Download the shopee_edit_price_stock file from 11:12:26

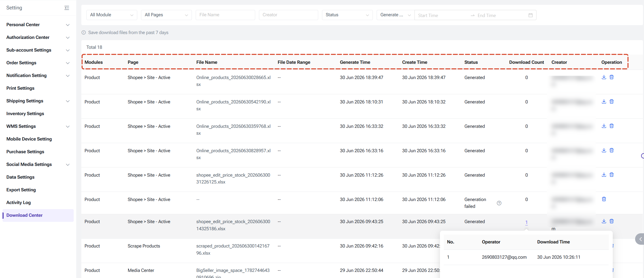point(604,175)
